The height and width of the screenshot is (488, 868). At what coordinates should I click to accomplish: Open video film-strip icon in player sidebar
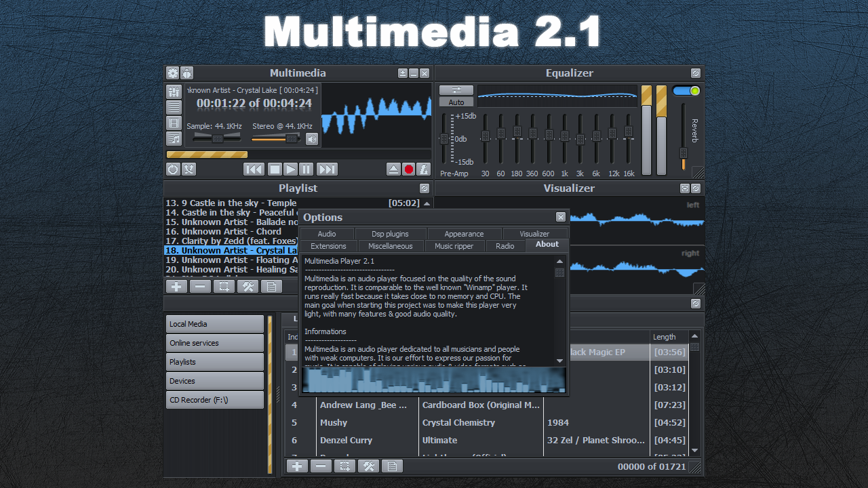174,123
